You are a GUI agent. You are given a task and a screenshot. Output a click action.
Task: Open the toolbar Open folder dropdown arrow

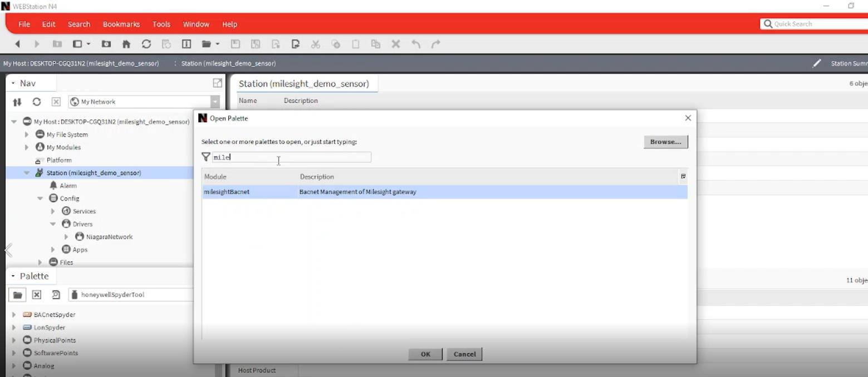tap(218, 44)
